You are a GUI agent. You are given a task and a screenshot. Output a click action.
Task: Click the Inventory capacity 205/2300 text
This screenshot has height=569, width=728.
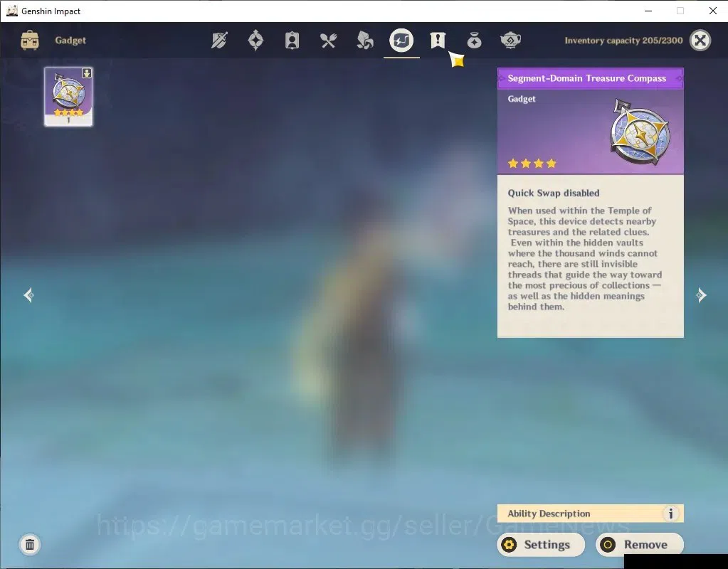(623, 41)
